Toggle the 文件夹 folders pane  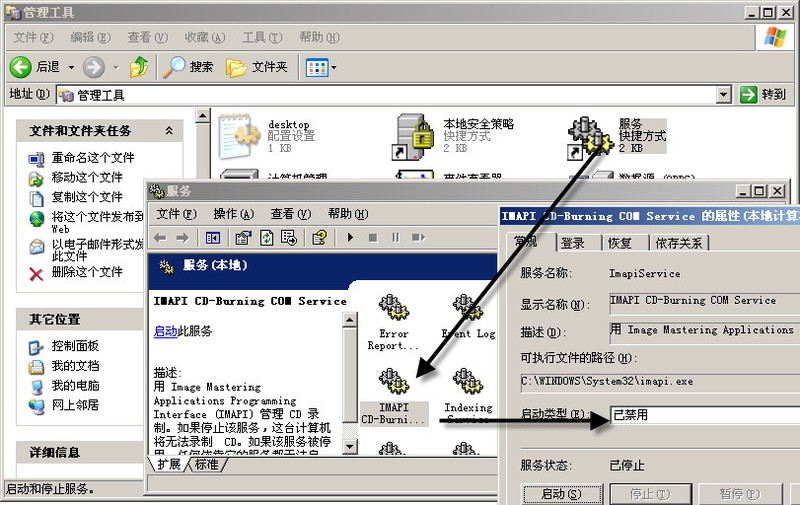257,67
